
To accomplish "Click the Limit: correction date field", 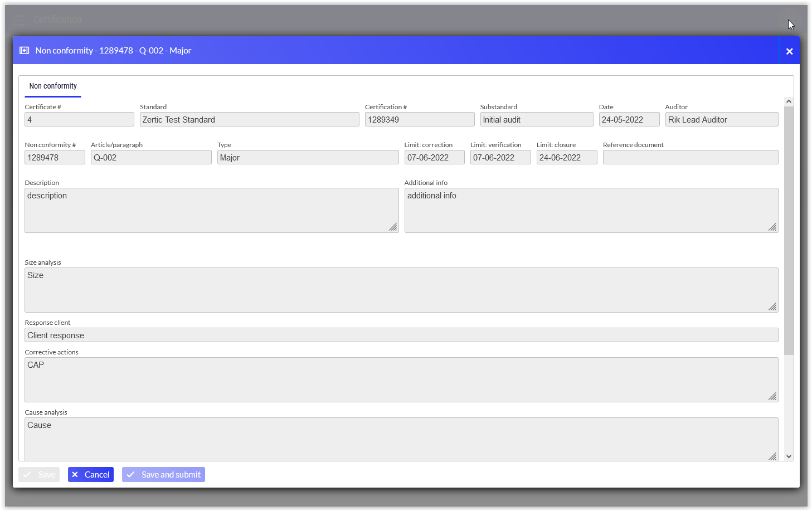I will point(434,158).
